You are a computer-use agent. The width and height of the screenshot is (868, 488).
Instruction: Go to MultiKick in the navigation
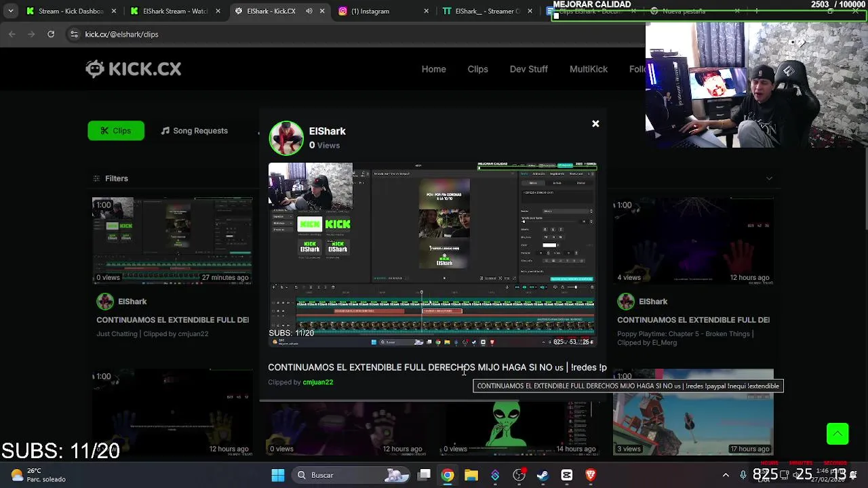tap(588, 69)
